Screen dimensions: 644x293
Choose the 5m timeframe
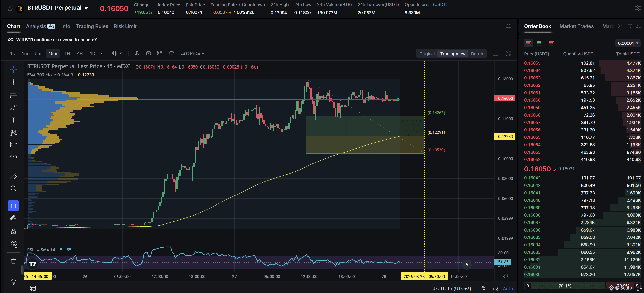click(38, 54)
